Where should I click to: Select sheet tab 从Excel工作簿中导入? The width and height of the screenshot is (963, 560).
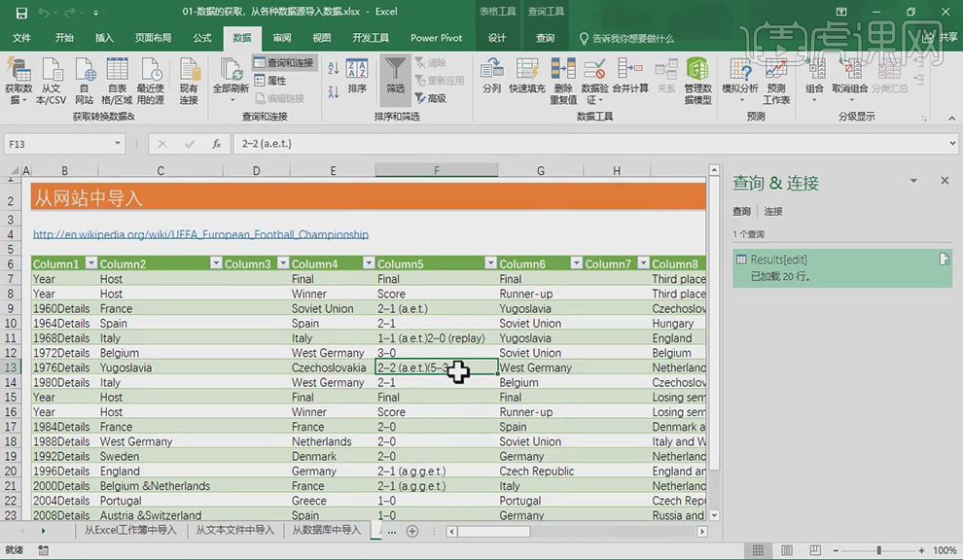pos(130,530)
